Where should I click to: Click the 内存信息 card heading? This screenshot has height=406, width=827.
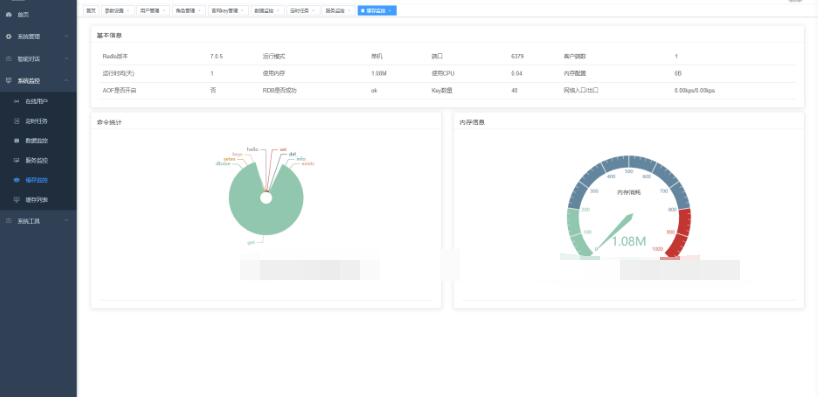(x=472, y=122)
